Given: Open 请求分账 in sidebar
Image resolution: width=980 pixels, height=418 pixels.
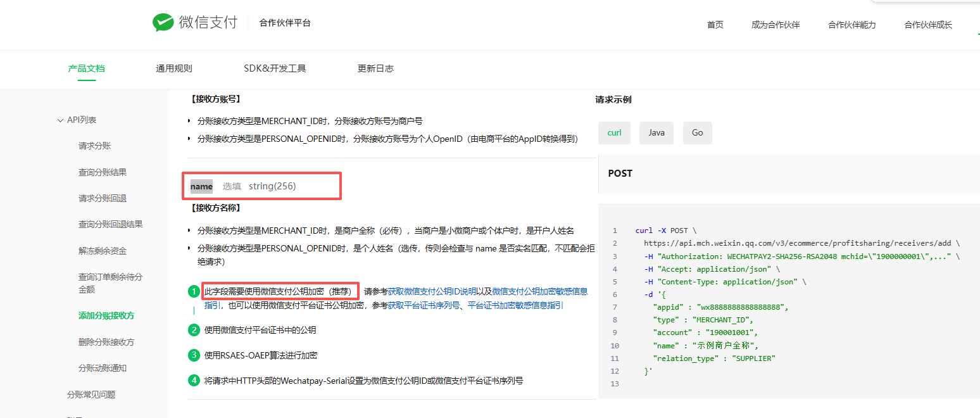Looking at the screenshot, I should [95, 146].
